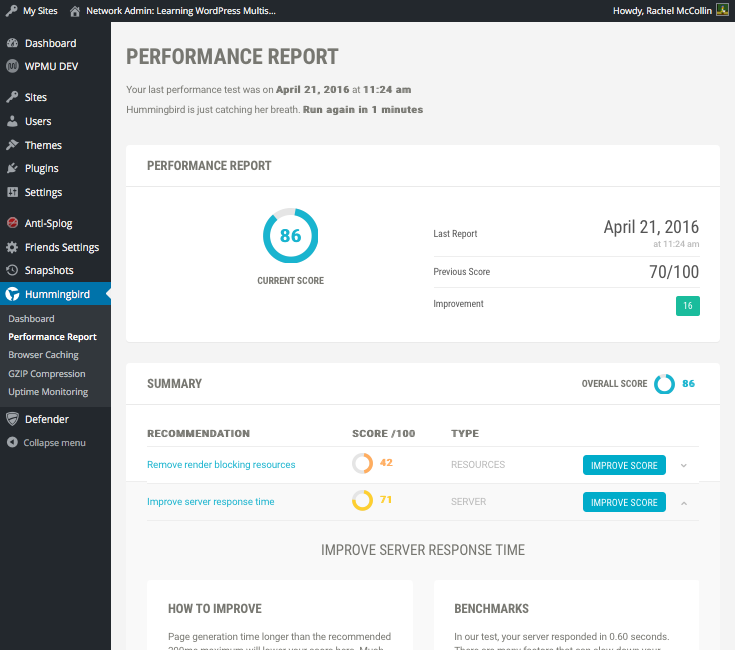Click Collapse menu text
Image resolution: width=735 pixels, height=650 pixels.
click(x=54, y=443)
